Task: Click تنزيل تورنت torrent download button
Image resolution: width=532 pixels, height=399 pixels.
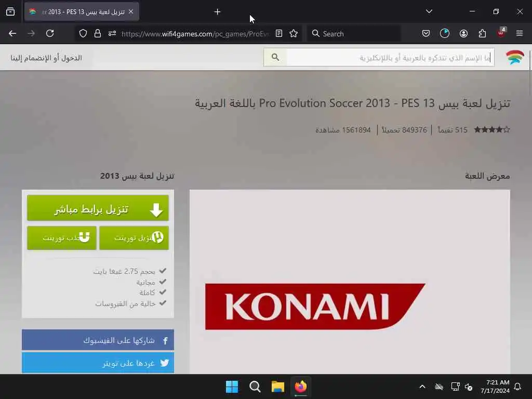Action: (x=134, y=238)
